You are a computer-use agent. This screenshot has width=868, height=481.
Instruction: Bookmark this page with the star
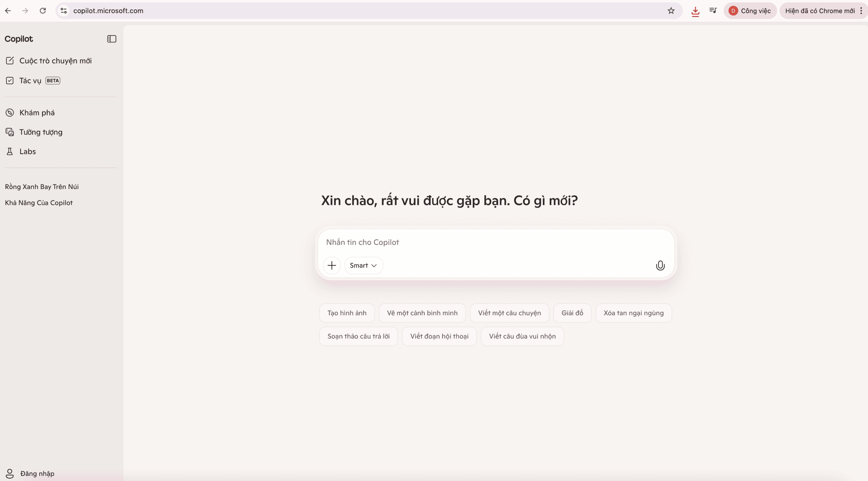671,11
